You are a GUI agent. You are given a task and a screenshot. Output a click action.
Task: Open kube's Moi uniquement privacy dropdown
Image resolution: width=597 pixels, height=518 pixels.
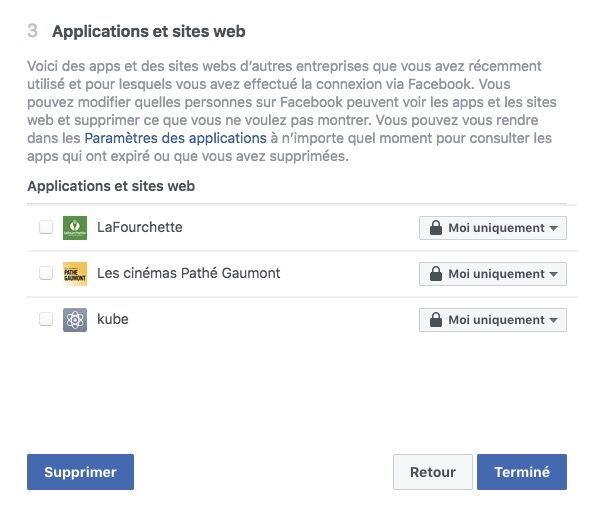click(x=493, y=320)
